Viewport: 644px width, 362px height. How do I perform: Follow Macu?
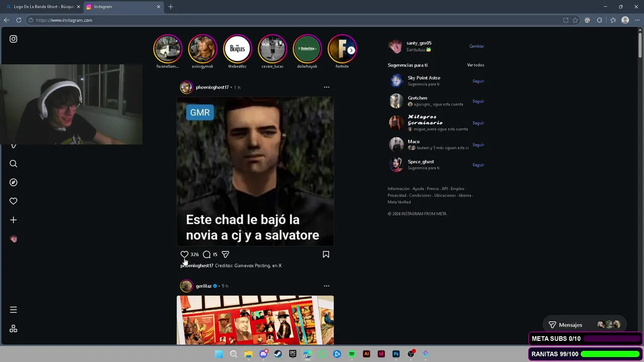click(478, 145)
